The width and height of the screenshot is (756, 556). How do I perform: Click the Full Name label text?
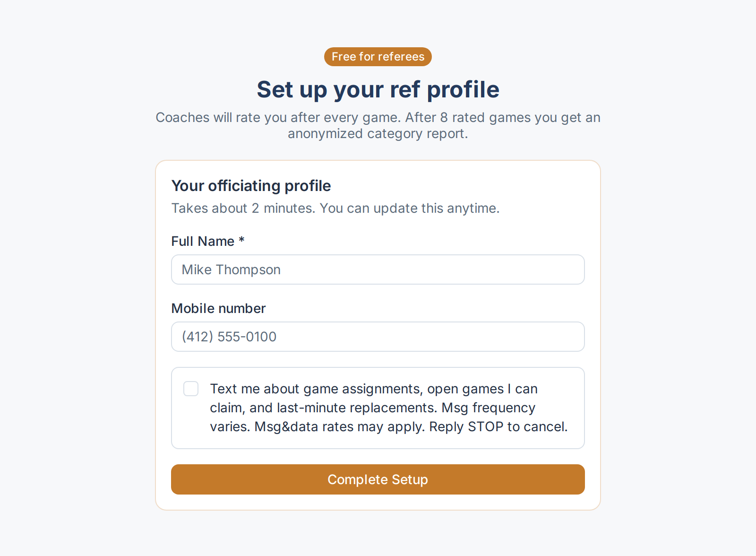coord(203,241)
